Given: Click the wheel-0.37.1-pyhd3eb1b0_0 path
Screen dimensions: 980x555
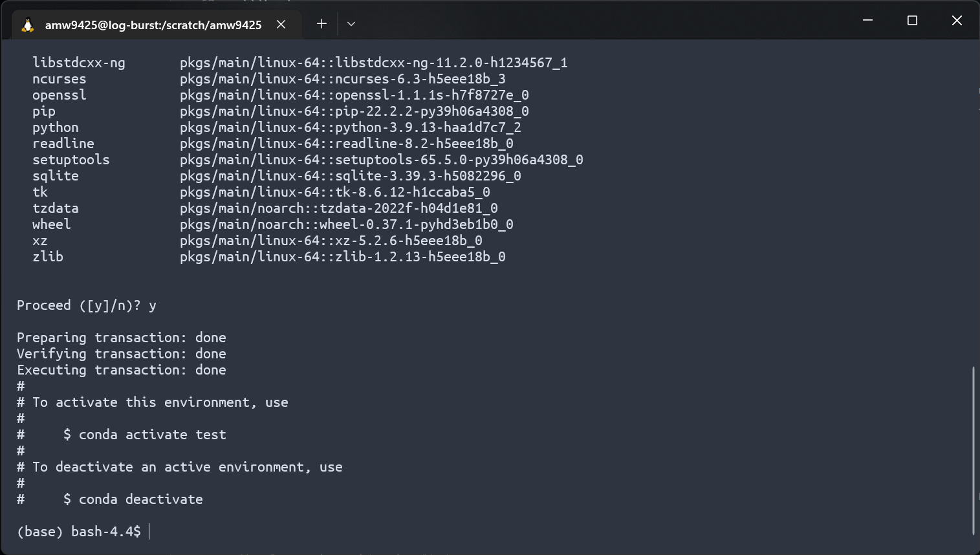Looking at the screenshot, I should tap(347, 224).
